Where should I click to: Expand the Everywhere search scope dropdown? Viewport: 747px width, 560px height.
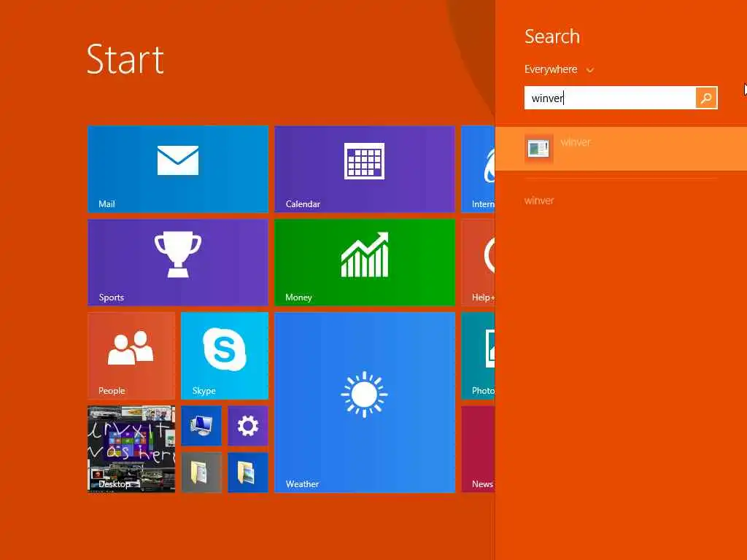coord(559,69)
